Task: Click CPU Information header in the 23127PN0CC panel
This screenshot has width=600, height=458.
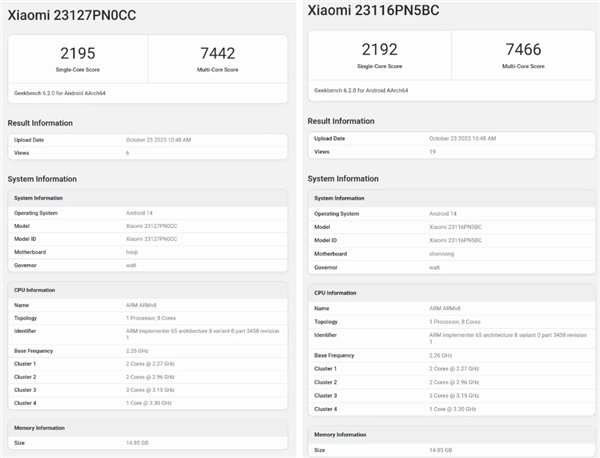Action: click(x=35, y=290)
